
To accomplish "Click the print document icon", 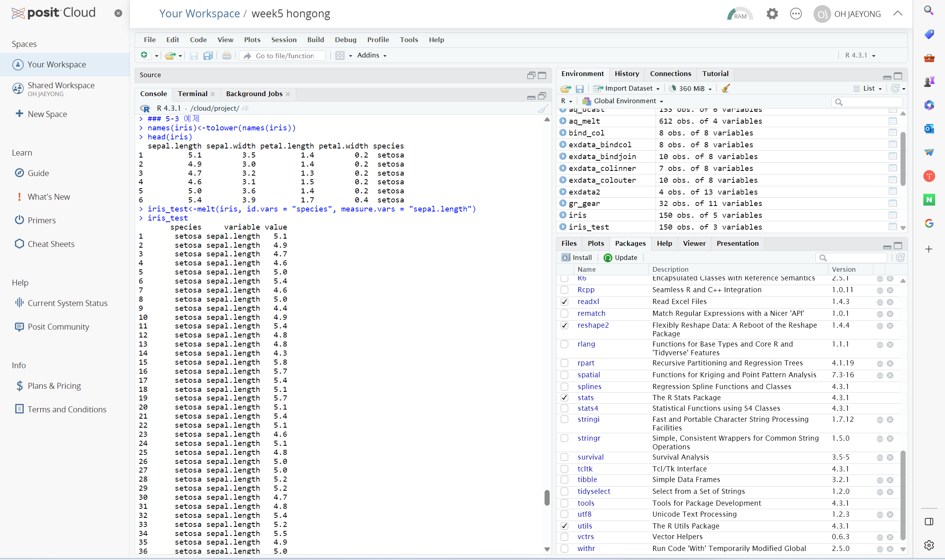I will point(226,56).
